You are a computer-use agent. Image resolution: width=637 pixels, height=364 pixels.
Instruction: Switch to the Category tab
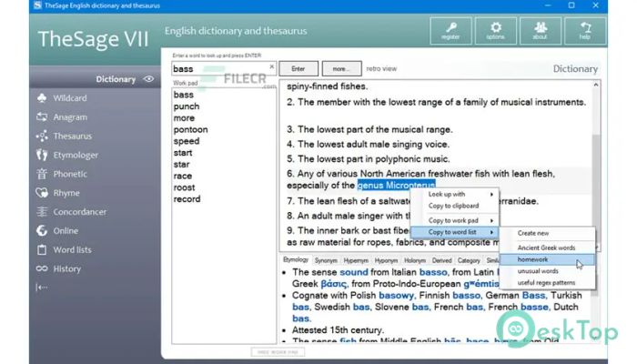(469, 260)
